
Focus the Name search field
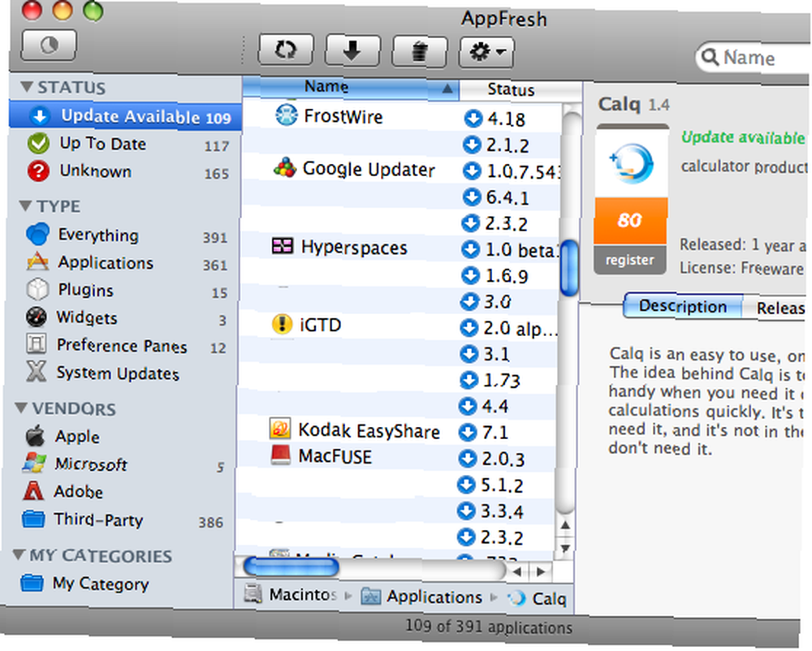754,58
